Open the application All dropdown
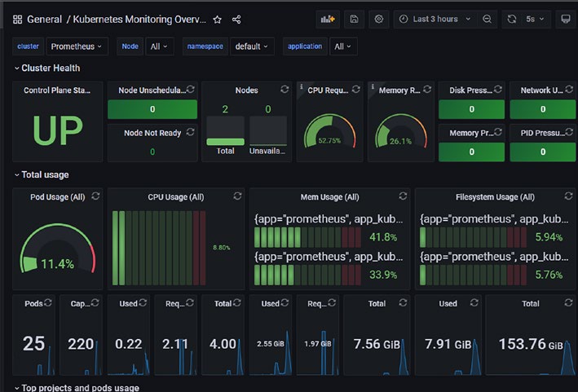The image size is (578, 392). [x=343, y=46]
